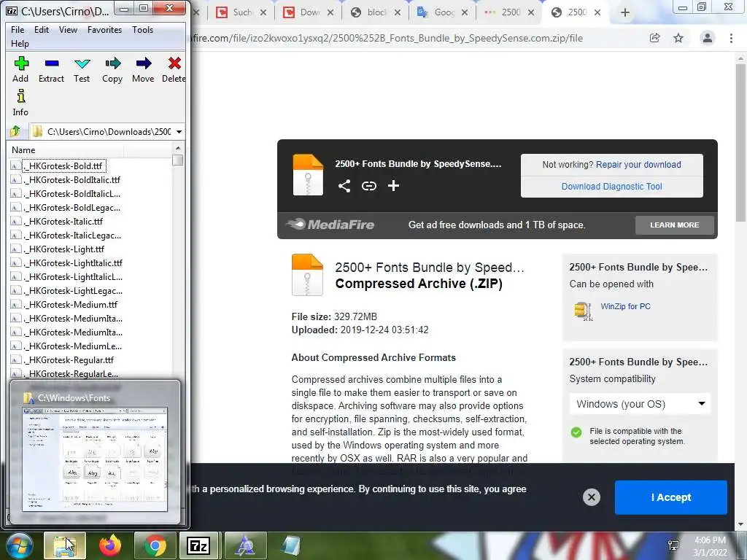
Task: Click the network system tray icon
Action: [673, 545]
